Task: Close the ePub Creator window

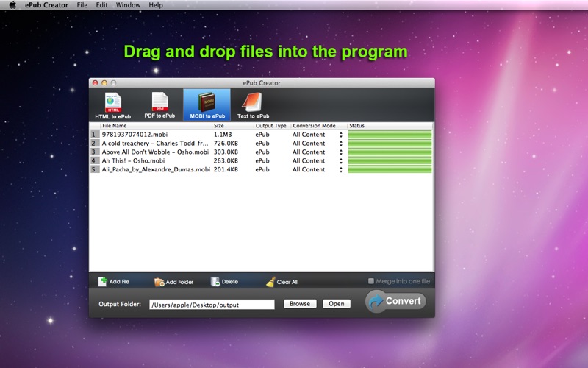Action: point(96,82)
